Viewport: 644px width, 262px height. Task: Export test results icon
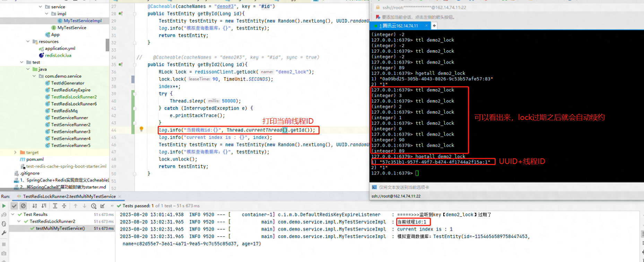103,206
